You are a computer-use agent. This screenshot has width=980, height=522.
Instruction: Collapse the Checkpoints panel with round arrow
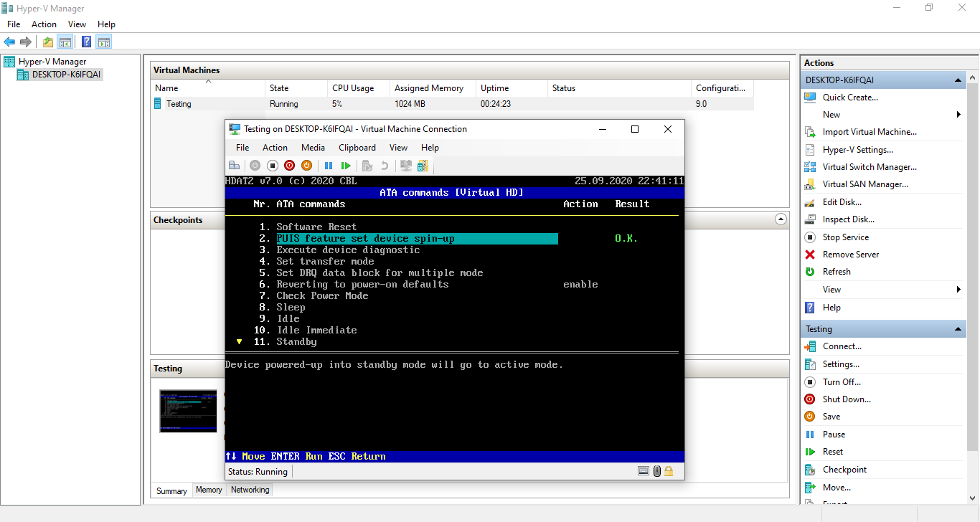[781, 219]
